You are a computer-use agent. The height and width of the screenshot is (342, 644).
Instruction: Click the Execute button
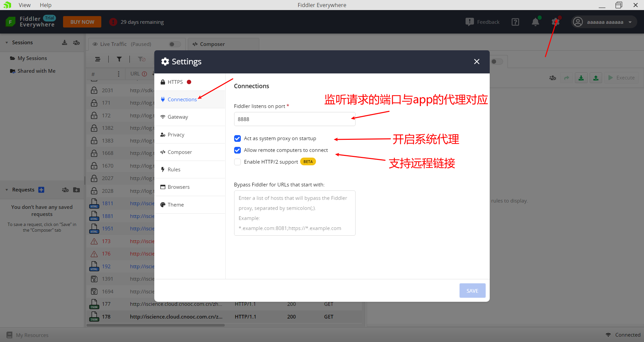[622, 78]
